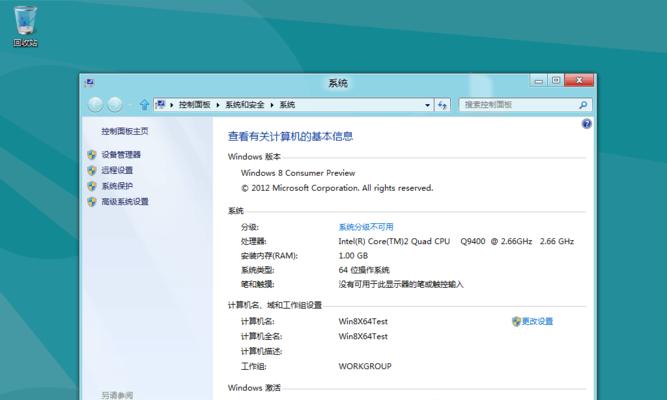Click the shield icon beside 高级系统设置
This screenshot has height=400, width=667.
[91, 201]
